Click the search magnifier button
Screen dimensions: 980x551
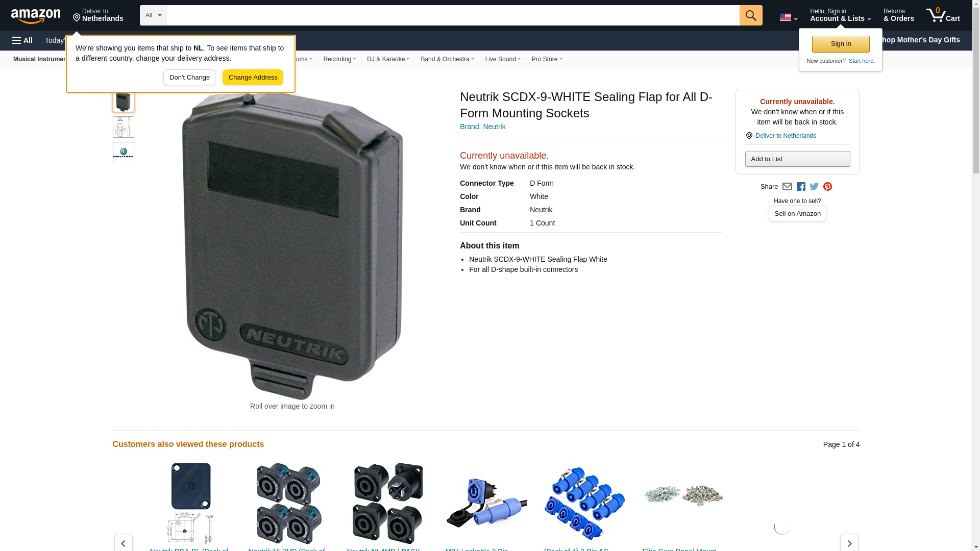click(751, 15)
